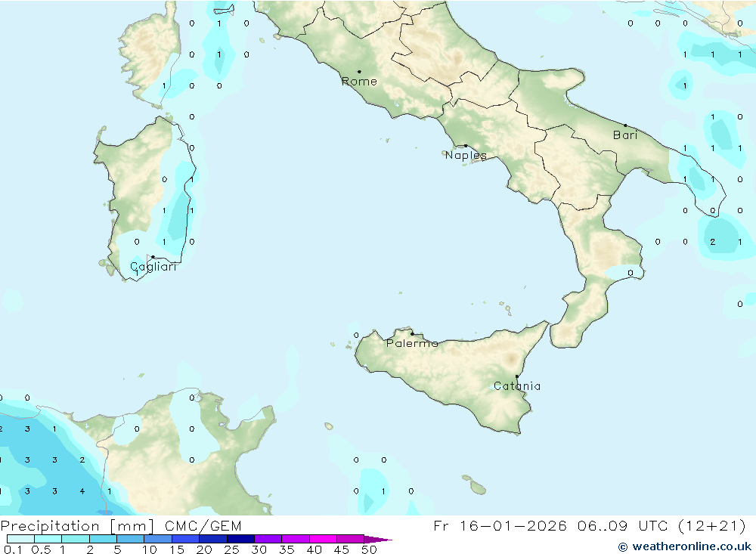Viewport: 756px width, 554px height.
Task: Click the date 'Fr 16-01-2026' text
Action: [500, 526]
